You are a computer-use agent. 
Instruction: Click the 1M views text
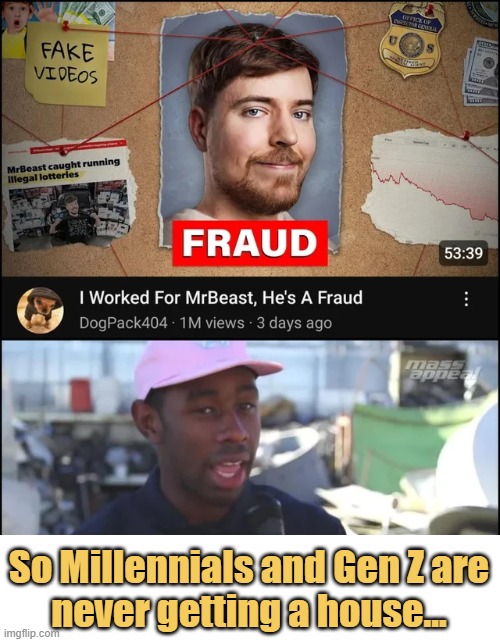pyautogui.click(x=212, y=323)
